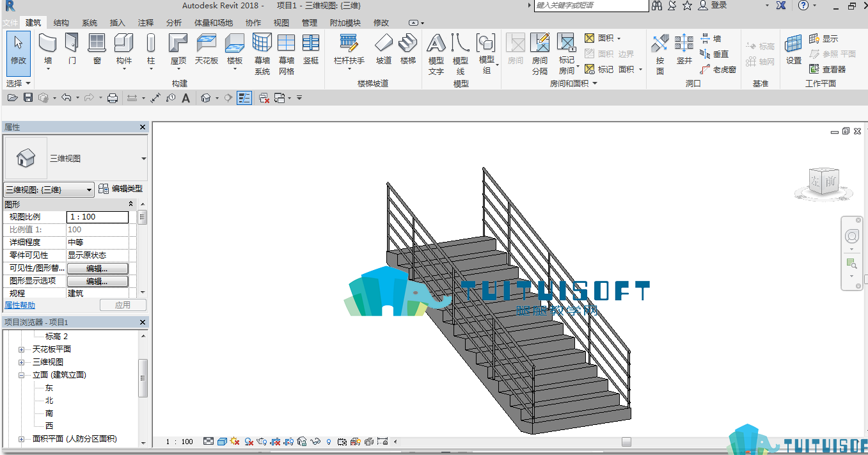Toggle the visual style icon in view bar
This screenshot has height=455, width=868.
pos(222,442)
